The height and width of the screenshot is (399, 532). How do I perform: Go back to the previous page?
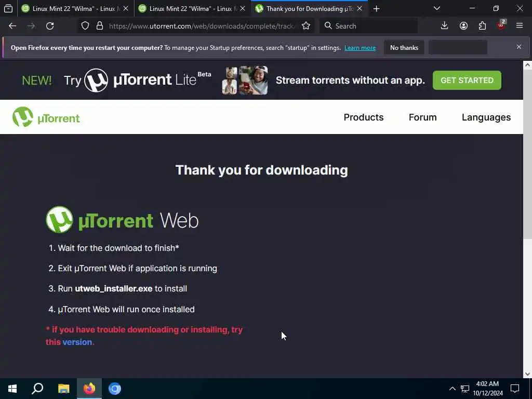click(x=12, y=26)
